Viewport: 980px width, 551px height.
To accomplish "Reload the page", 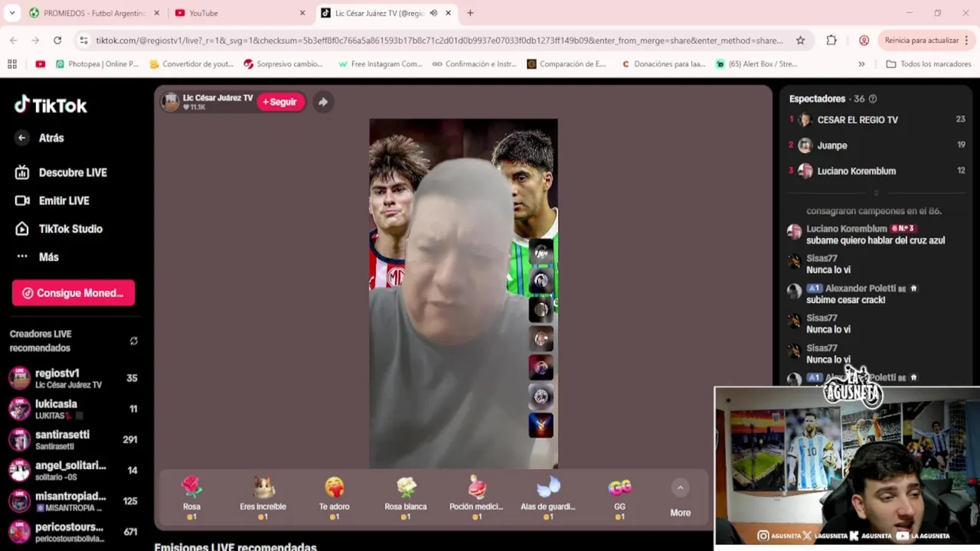I will pos(57,41).
